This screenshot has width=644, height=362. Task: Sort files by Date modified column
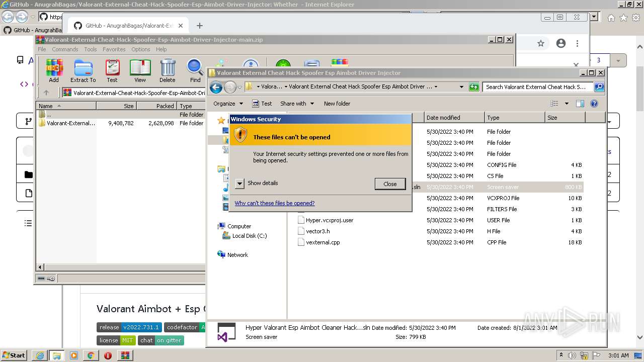(x=454, y=118)
